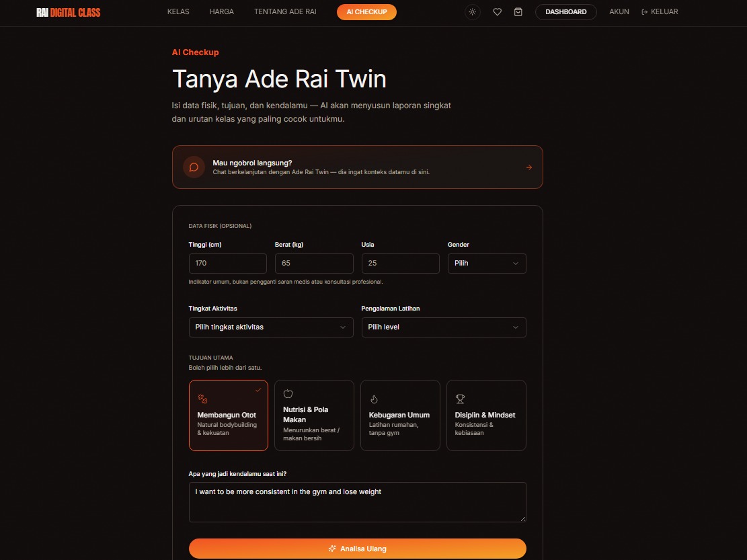Open the Gender dropdown
The width and height of the screenshot is (747, 560).
pos(486,264)
